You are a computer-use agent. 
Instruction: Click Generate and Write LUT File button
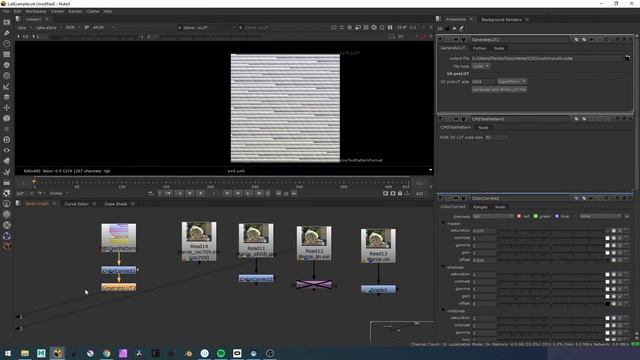tap(499, 89)
